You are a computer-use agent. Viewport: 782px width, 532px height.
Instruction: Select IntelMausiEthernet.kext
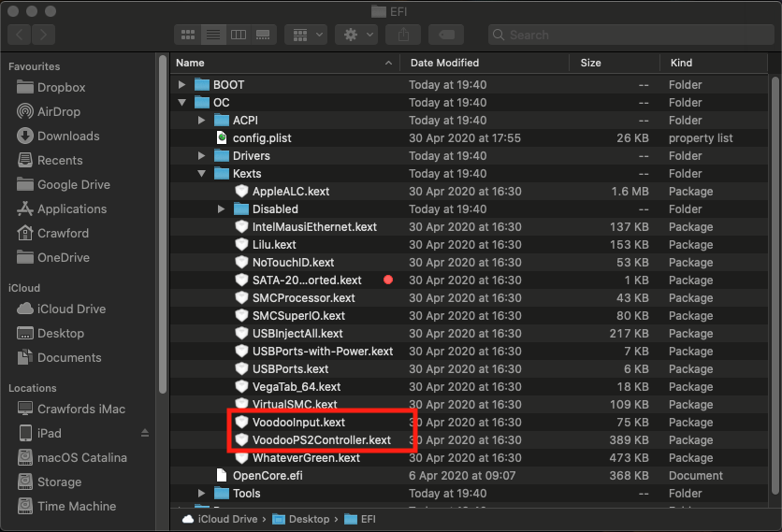pos(469,227)
